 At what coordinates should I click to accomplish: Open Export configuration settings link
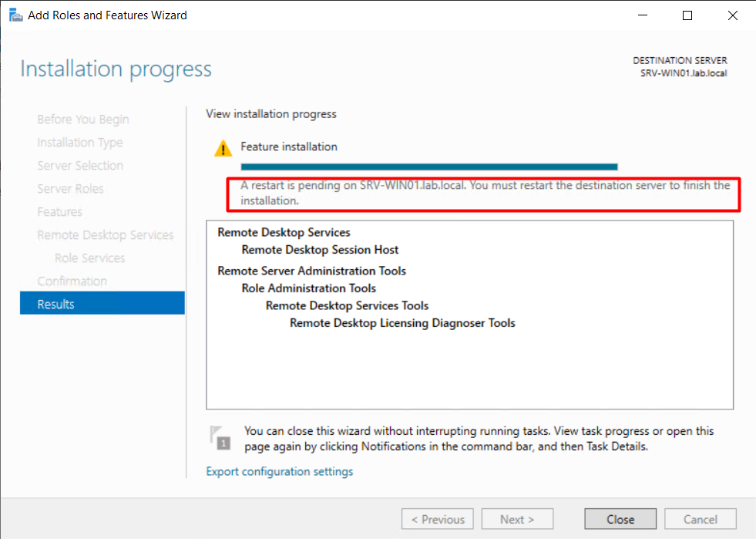[279, 471]
